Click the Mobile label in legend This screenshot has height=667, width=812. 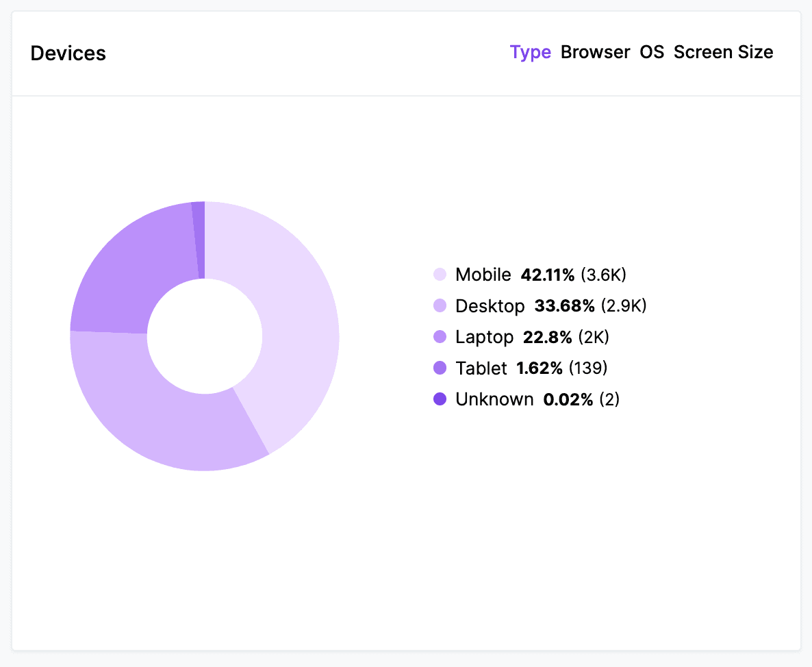click(x=483, y=275)
